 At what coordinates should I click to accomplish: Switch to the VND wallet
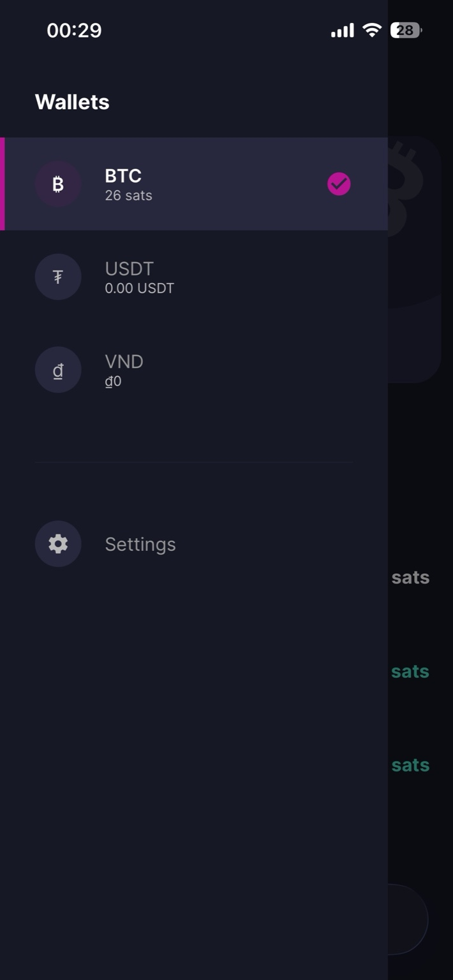pyautogui.click(x=124, y=362)
